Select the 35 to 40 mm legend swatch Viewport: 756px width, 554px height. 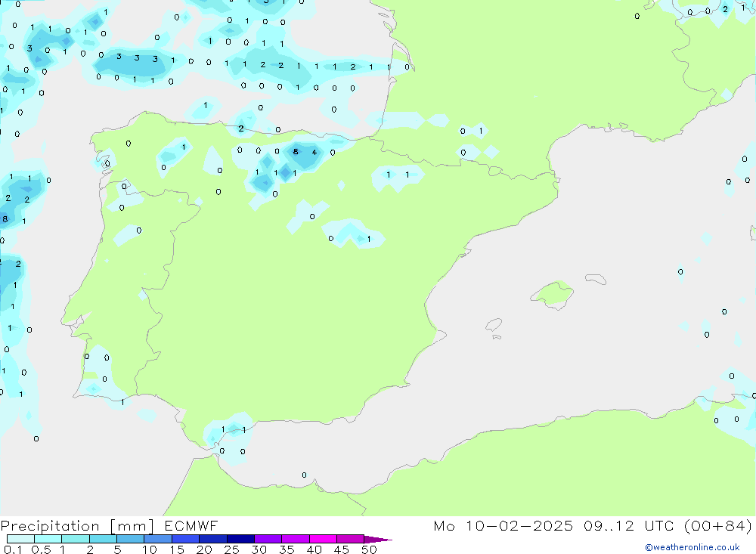295,539
